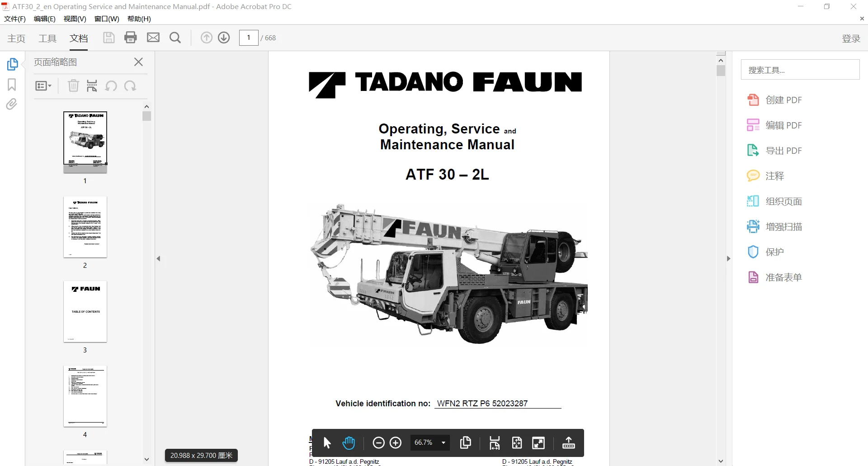Click the thumbnail panel scroll down arrow
This screenshot has width=868, height=466.
pos(146,459)
